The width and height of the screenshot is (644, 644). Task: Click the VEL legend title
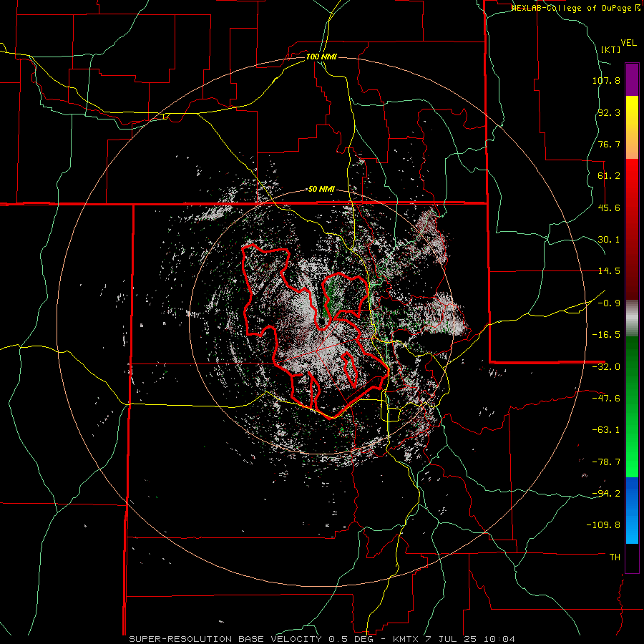click(629, 43)
